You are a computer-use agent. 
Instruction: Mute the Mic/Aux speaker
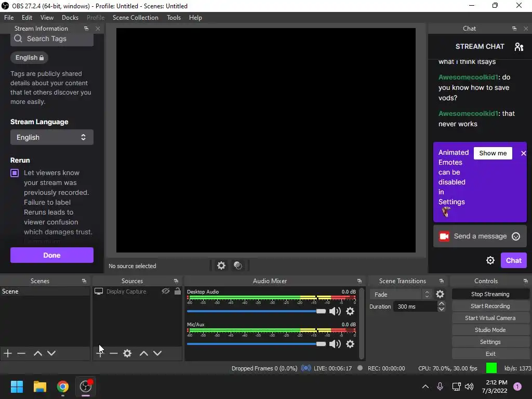[335, 344]
